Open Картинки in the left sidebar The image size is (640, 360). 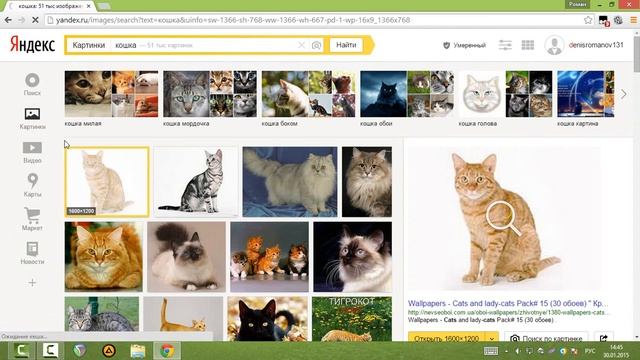click(x=32, y=118)
